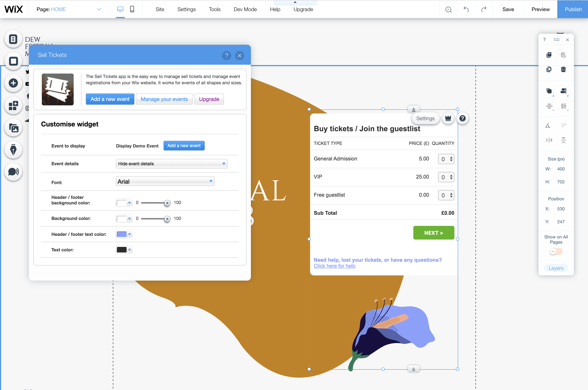Image resolution: width=588 pixels, height=390 pixels.
Task: Open the Settings menu in top bar
Action: point(187,9)
